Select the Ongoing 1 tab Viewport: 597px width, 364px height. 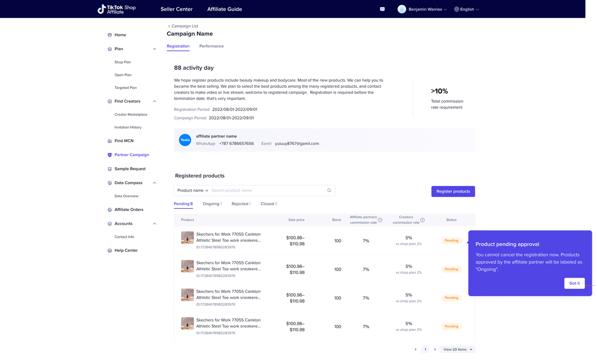(212, 204)
